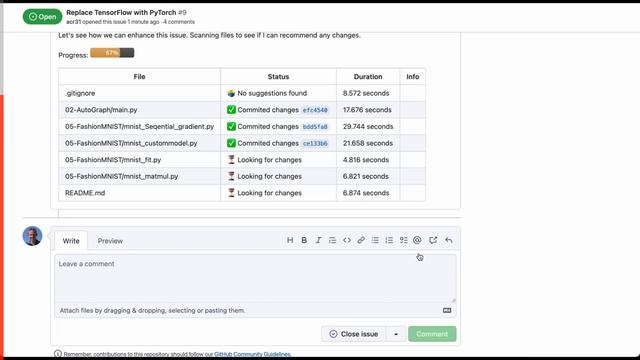The width and height of the screenshot is (640, 360).
Task: Insert an unordered bullet list
Action: (x=375, y=240)
